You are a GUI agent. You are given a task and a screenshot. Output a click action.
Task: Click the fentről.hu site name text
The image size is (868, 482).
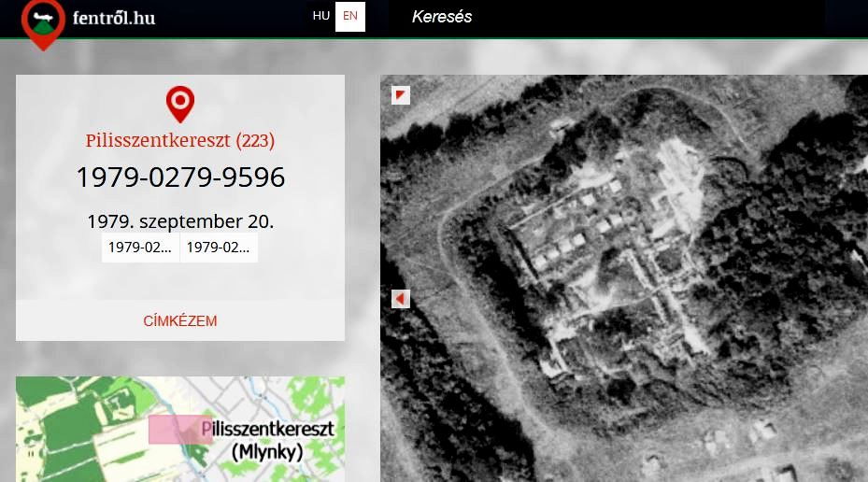pos(114,18)
